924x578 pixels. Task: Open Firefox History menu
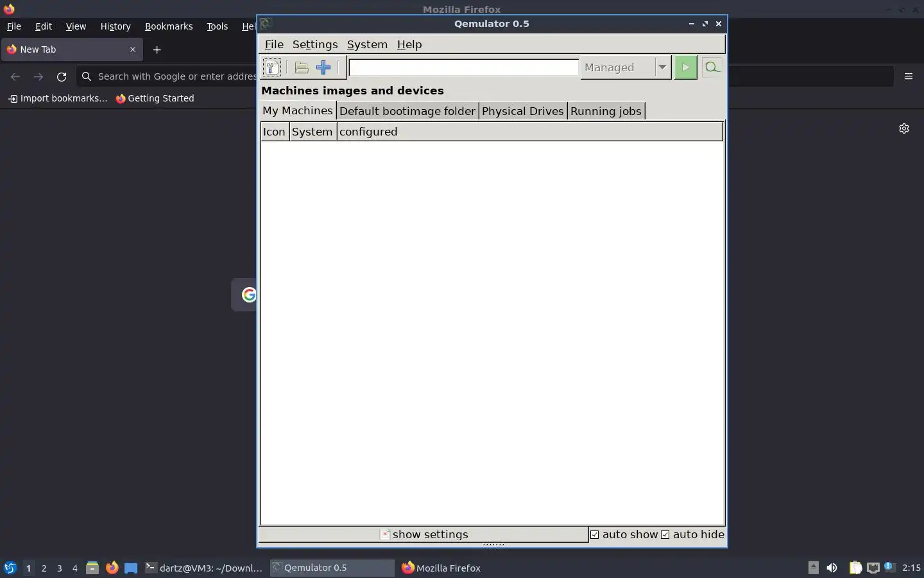tap(116, 26)
